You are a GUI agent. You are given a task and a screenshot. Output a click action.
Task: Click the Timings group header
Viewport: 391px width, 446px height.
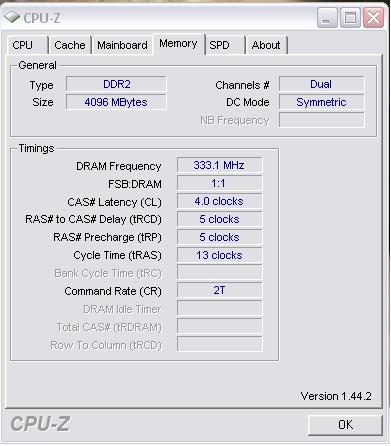click(36, 148)
